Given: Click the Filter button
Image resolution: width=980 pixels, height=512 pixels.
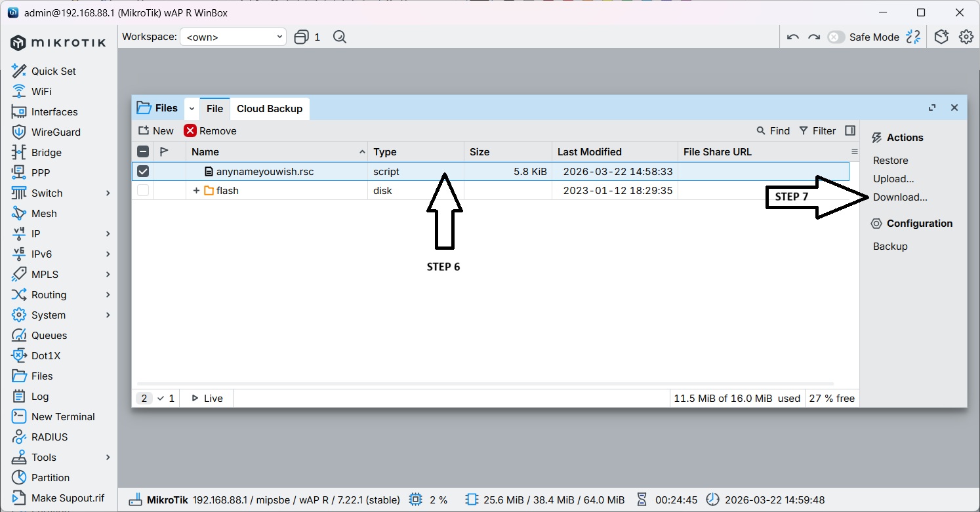Looking at the screenshot, I should 817,130.
